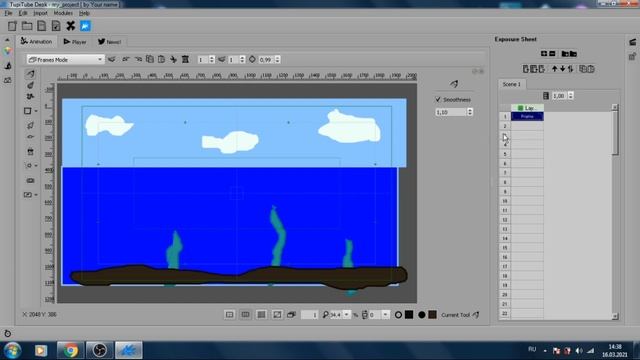
Task: Open project using the folder icon
Action: pyautogui.click(x=27, y=26)
